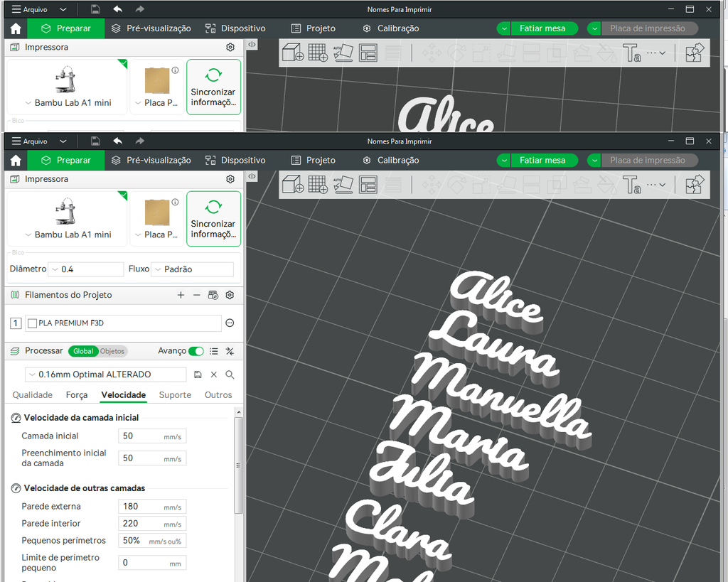Viewport: 728px width, 582px height.
Task: Open the Diâmetro 0.4 nozzle dropdown
Action: coord(86,269)
